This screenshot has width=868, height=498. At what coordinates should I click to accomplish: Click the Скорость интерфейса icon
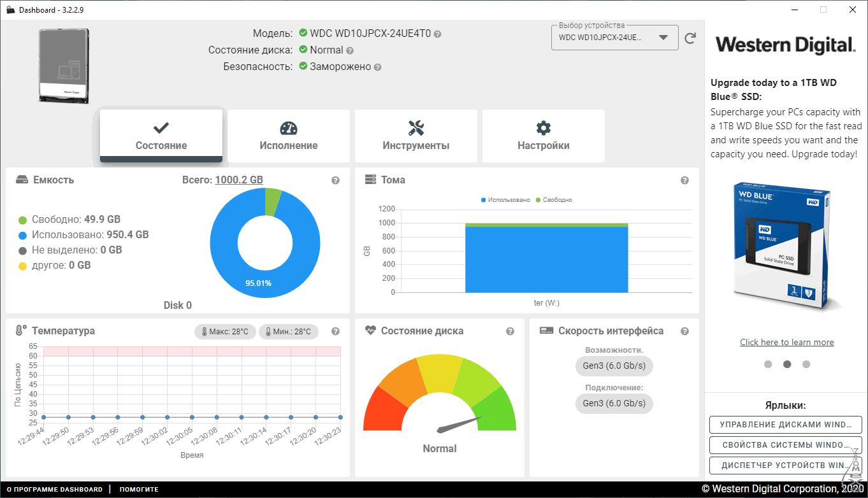(x=546, y=331)
